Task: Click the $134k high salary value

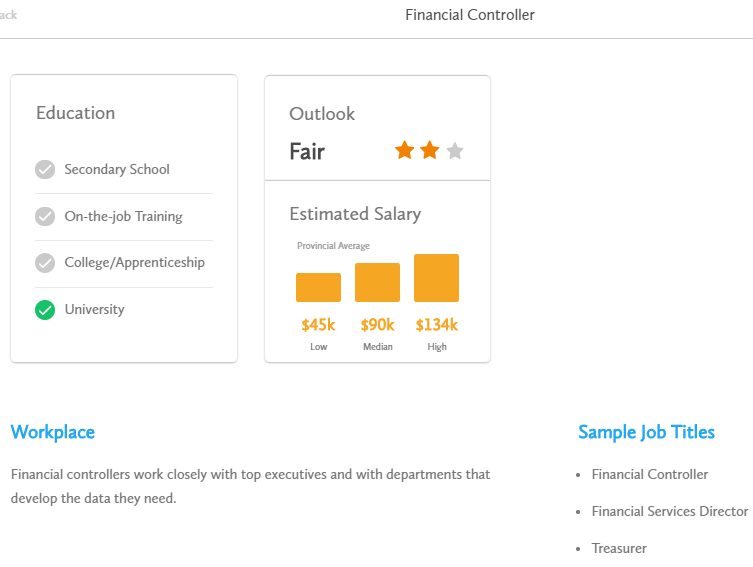Action: pos(437,325)
